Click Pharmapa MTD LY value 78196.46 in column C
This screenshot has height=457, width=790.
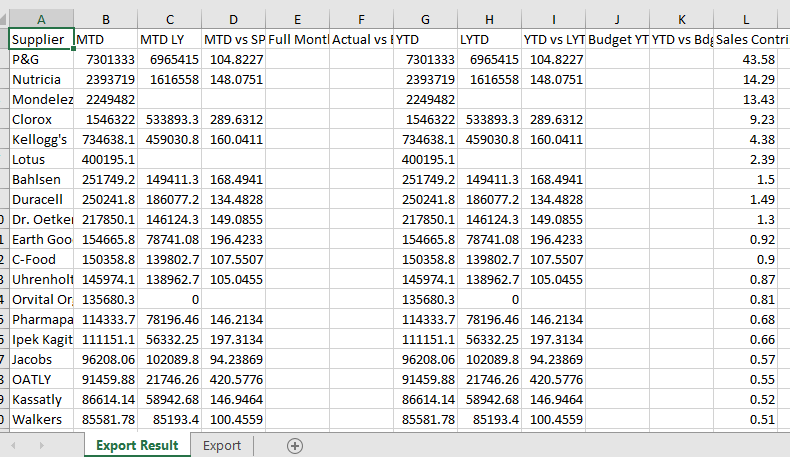click(170, 319)
